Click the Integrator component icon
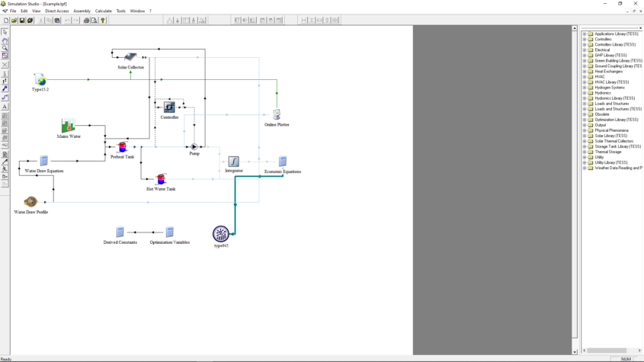 click(x=233, y=162)
